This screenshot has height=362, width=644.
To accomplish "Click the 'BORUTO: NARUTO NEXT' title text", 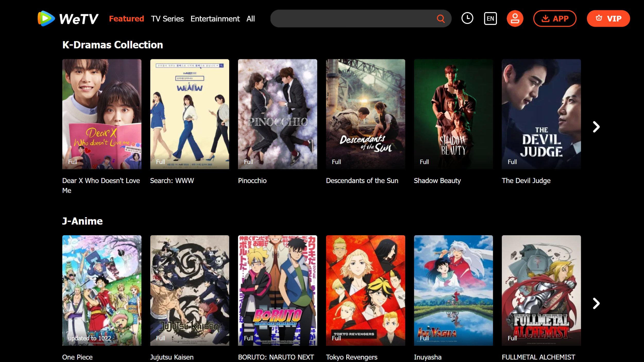I will coord(276,357).
